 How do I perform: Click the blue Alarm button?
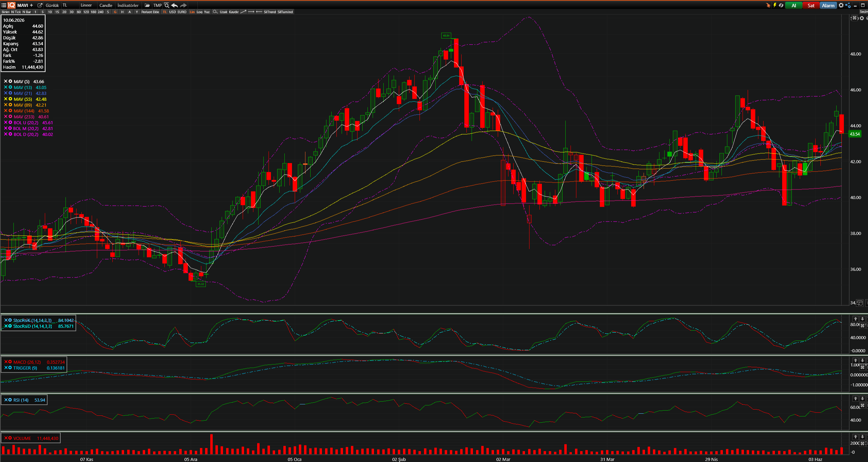click(828, 5)
